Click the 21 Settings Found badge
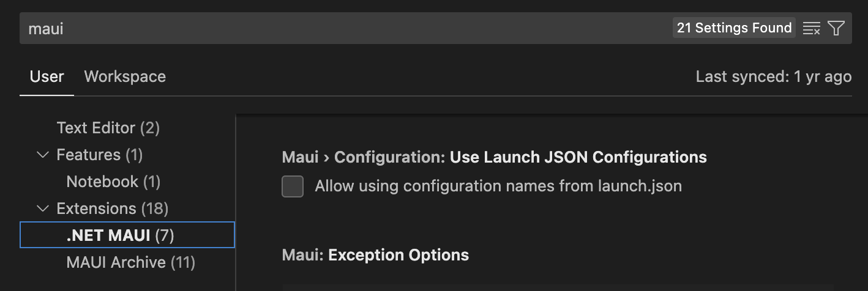 [734, 28]
